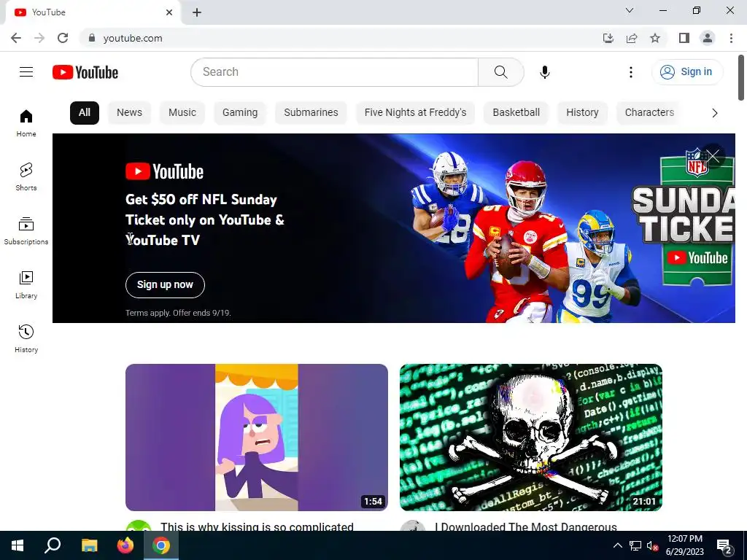
Task: Select the Basketball filter chip
Action: coord(516,113)
